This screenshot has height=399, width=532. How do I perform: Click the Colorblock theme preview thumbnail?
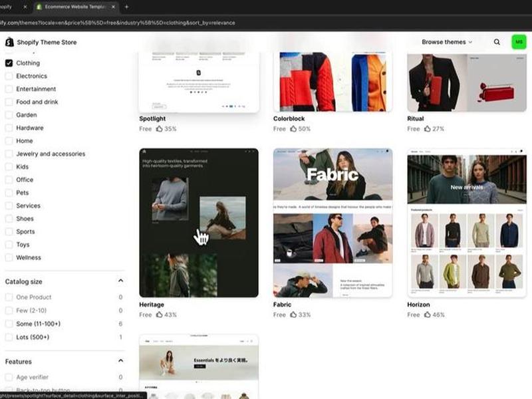tap(333, 82)
